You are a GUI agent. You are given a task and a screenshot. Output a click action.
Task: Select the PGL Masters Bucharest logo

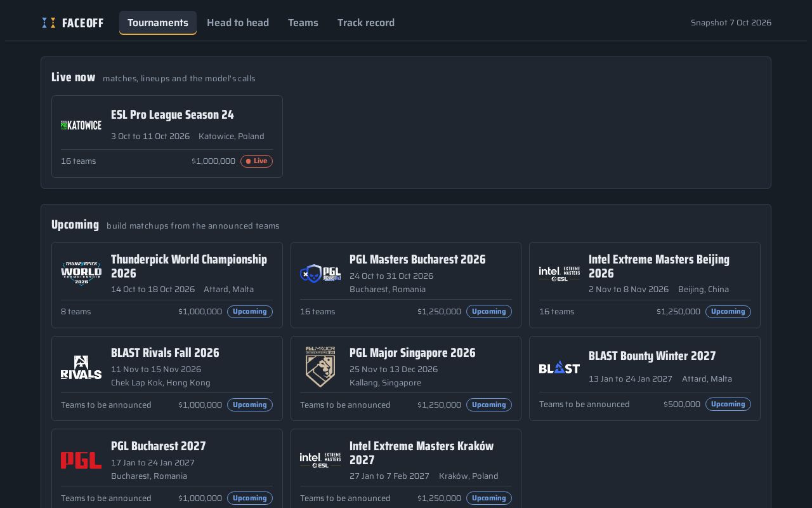click(320, 274)
